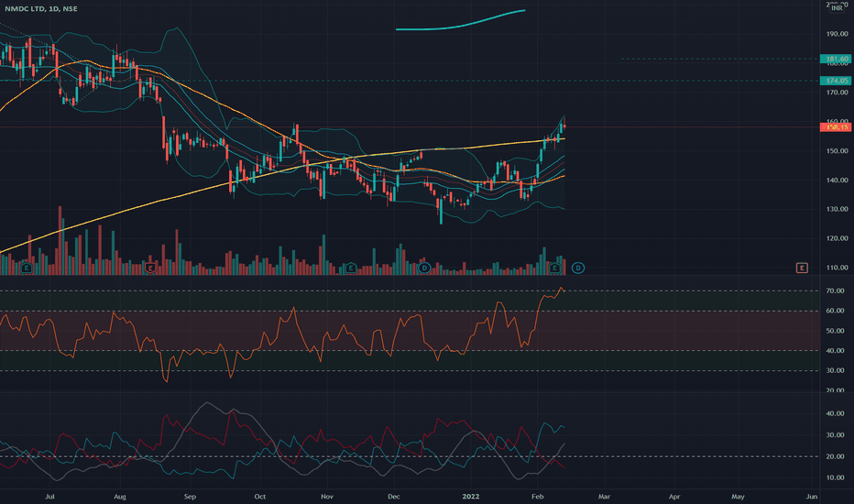Click the Mar label on time axis
The width and height of the screenshot is (854, 504).
tap(604, 497)
